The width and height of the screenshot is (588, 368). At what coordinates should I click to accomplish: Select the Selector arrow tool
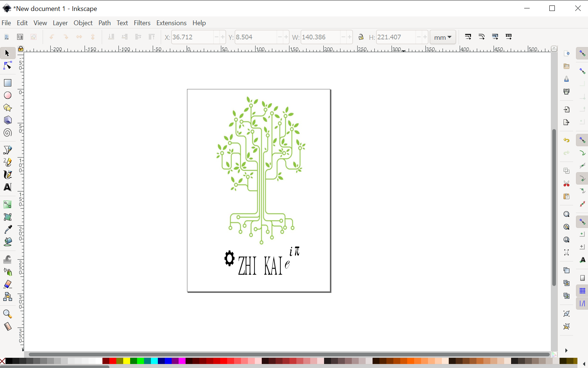coord(7,53)
